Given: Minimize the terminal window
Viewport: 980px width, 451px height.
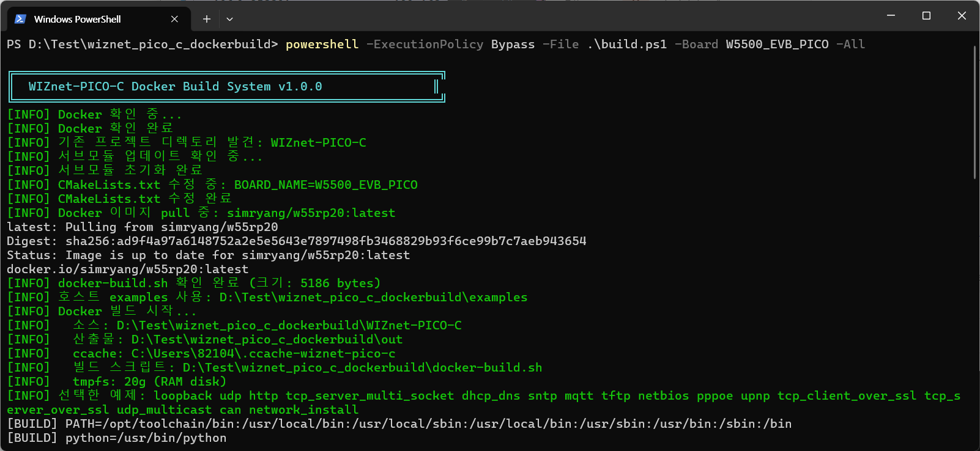Looking at the screenshot, I should [x=891, y=15].
